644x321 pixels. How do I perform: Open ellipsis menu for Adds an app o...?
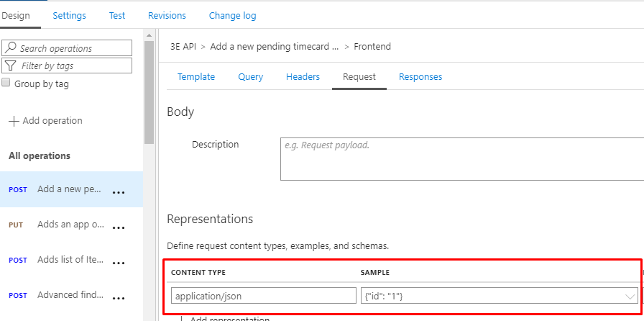click(x=119, y=227)
